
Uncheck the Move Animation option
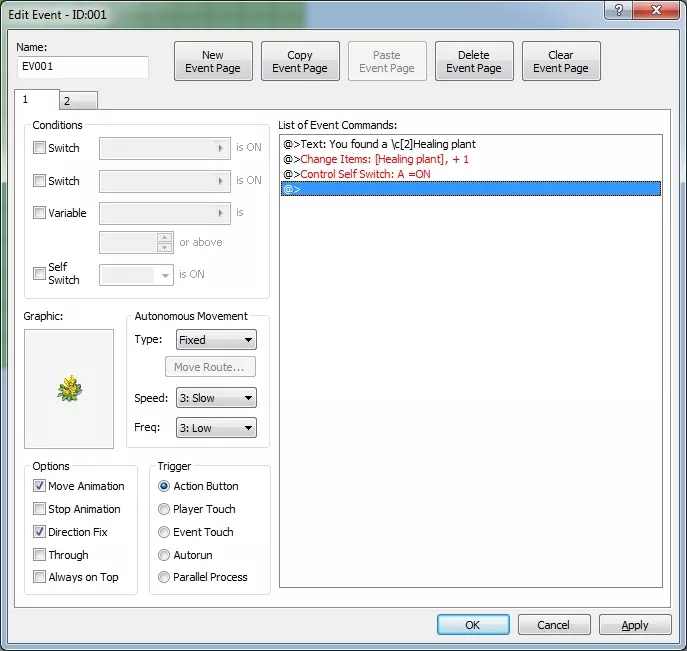(39, 485)
